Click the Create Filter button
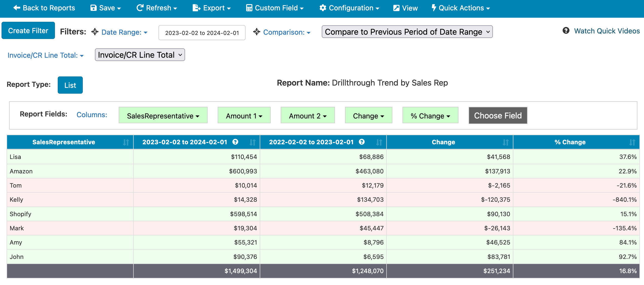This screenshot has height=285, width=644. point(28,31)
